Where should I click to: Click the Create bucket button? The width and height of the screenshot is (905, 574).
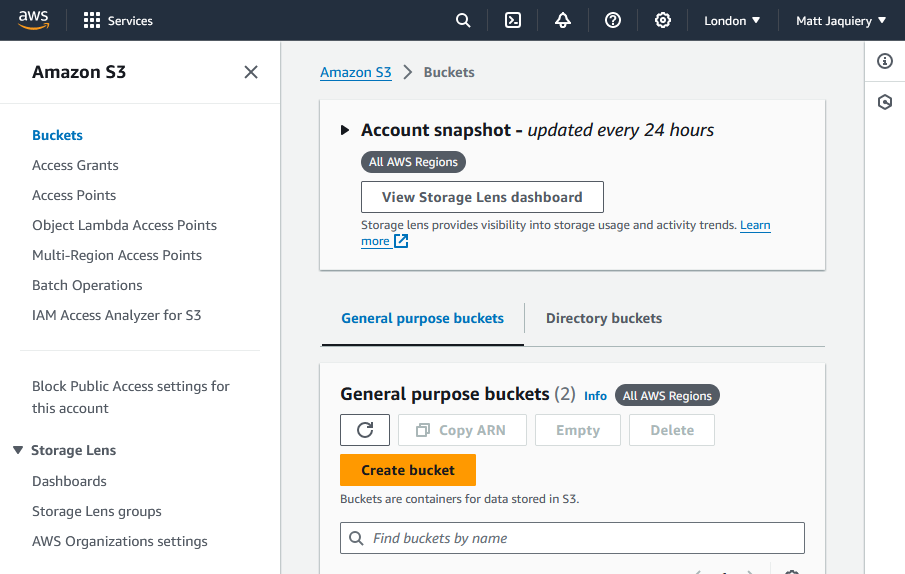click(408, 470)
